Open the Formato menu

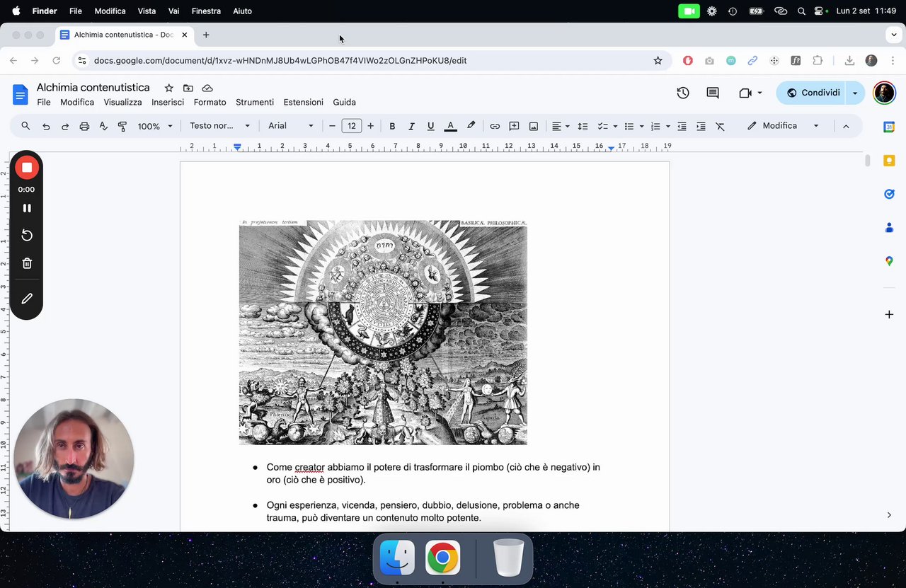(x=210, y=102)
